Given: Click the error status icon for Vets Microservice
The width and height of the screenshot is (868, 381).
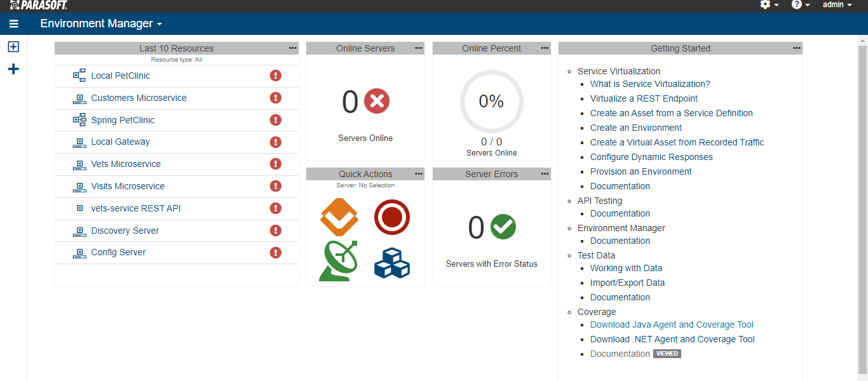Looking at the screenshot, I should tap(276, 164).
